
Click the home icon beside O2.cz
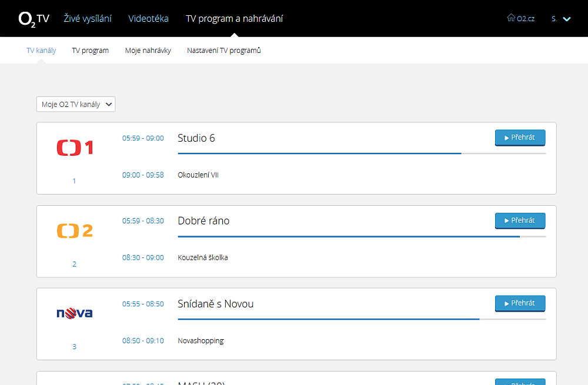(511, 18)
